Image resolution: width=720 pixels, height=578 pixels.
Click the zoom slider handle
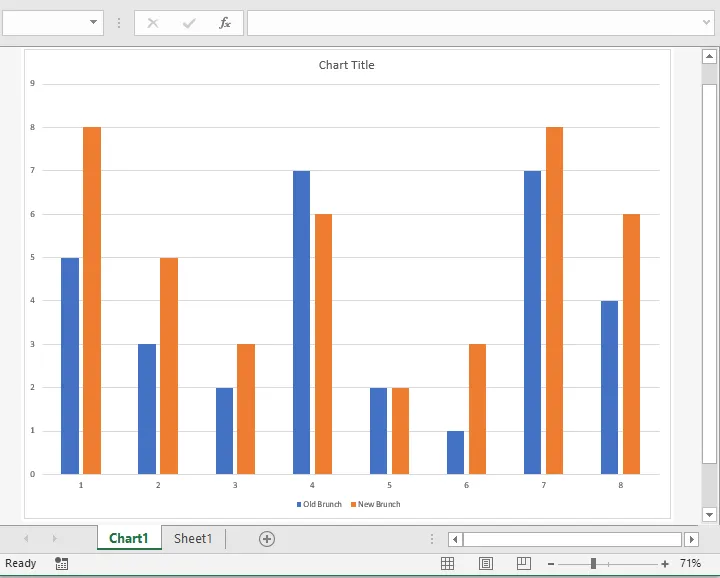(x=593, y=563)
